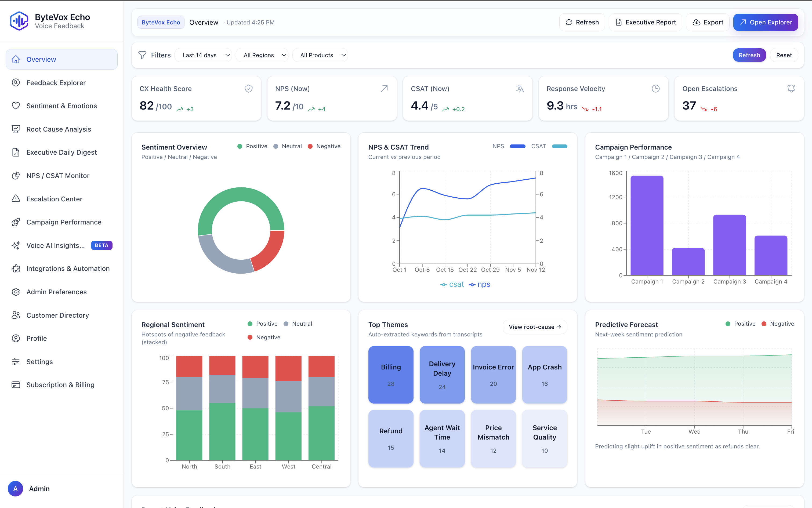The height and width of the screenshot is (508, 812).
Task: Click the green Positive color dot in Sentiment Overview
Action: click(240, 146)
